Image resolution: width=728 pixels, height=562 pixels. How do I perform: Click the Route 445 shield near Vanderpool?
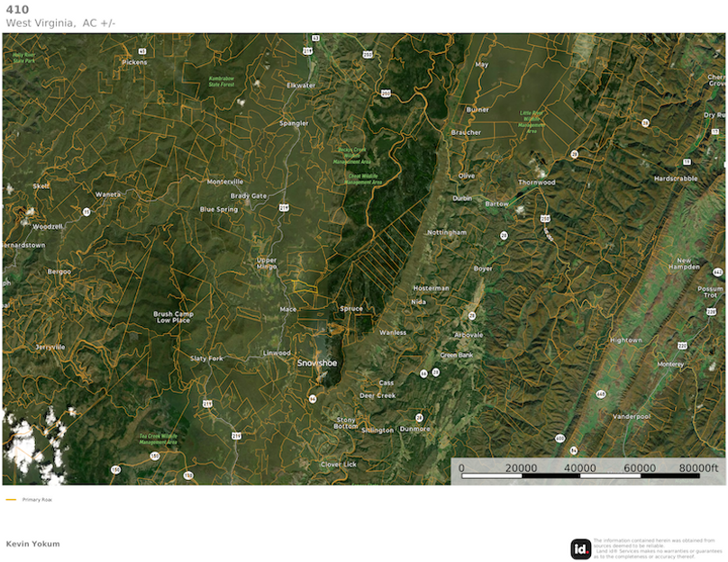(601, 394)
